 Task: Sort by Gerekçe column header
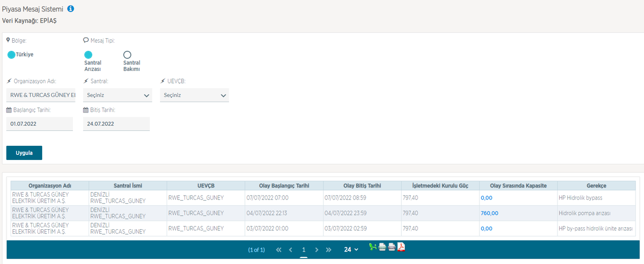(596, 186)
